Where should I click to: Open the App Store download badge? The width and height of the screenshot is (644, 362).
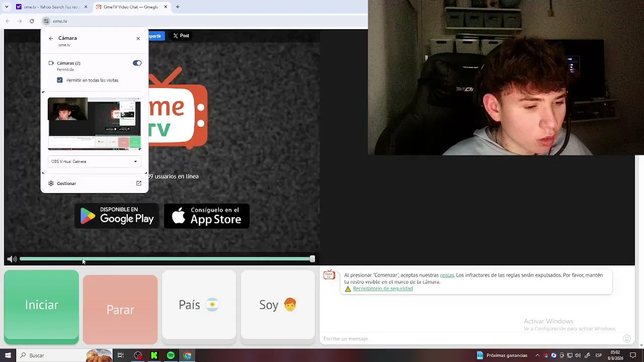pyautogui.click(x=207, y=216)
